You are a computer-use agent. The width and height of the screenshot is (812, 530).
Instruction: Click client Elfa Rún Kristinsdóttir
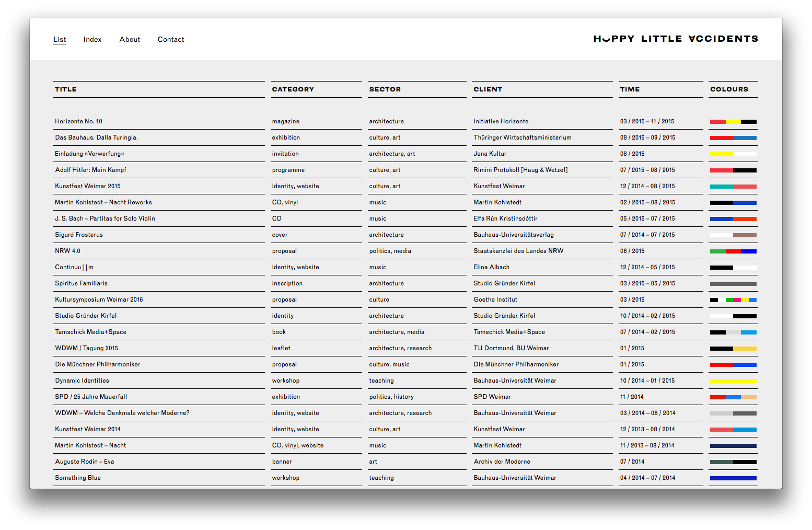pos(505,218)
